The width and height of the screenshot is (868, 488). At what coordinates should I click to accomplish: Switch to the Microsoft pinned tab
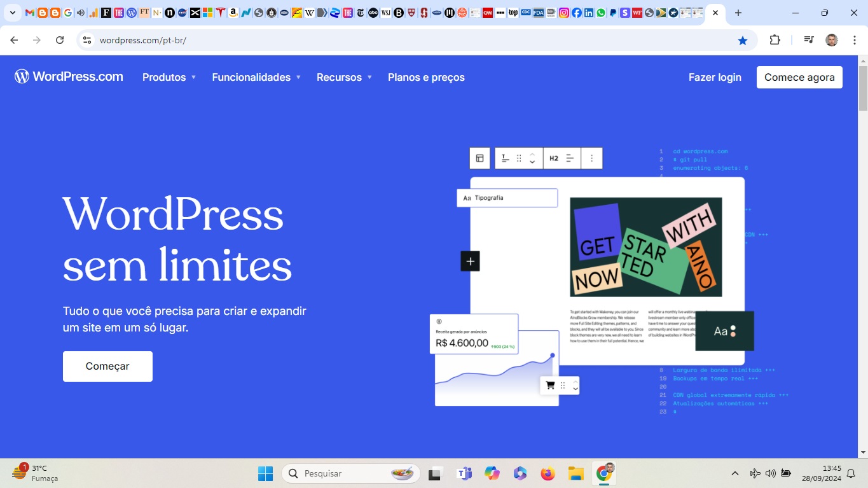point(208,13)
